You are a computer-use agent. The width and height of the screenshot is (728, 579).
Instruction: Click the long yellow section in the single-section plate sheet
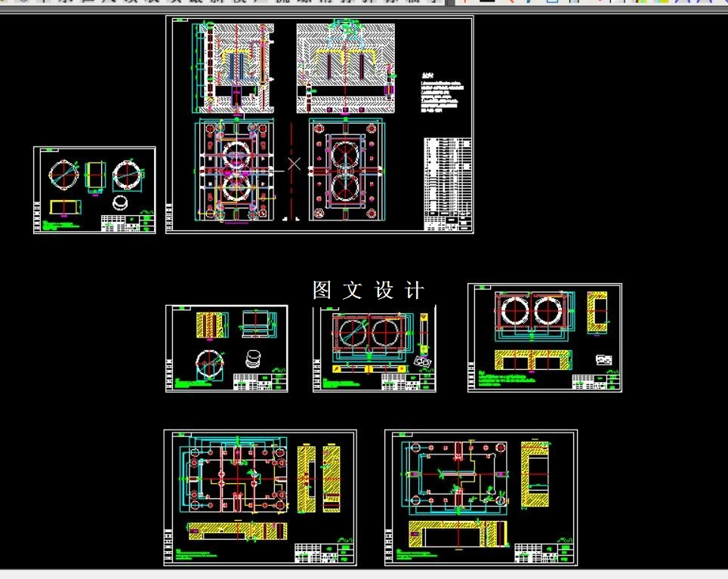458,534
